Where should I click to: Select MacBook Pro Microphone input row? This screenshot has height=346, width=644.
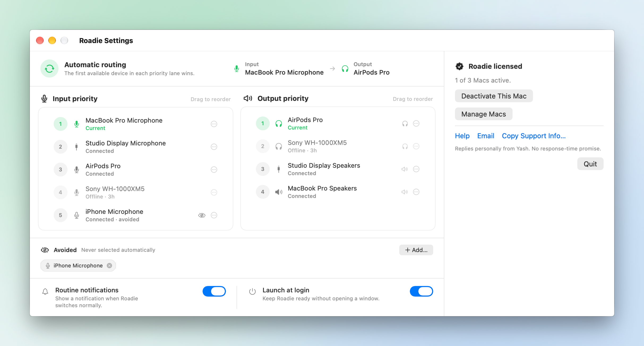(136, 124)
